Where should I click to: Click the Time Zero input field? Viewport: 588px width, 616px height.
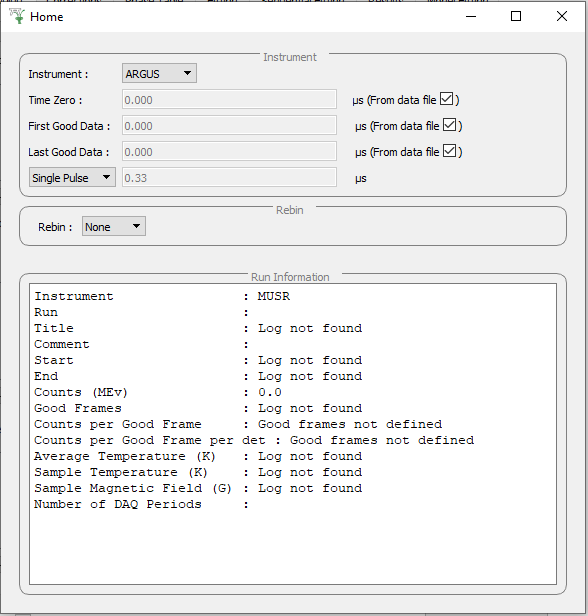[x=229, y=100]
